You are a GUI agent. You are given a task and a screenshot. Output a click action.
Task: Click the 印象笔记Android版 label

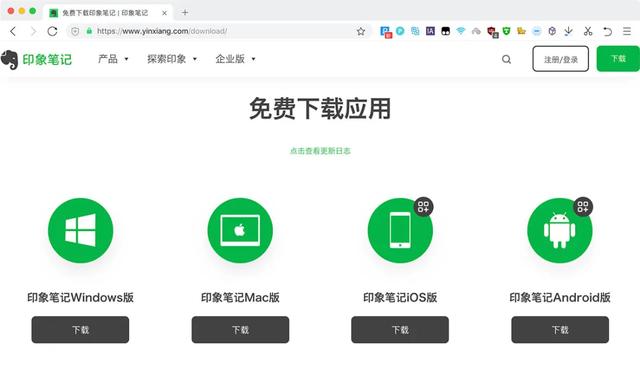(x=560, y=298)
